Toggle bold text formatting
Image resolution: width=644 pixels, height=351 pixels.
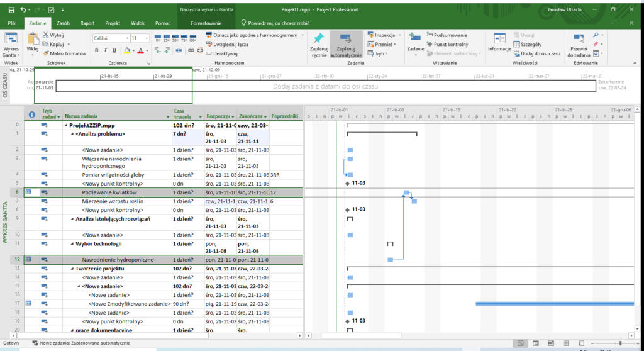point(97,50)
